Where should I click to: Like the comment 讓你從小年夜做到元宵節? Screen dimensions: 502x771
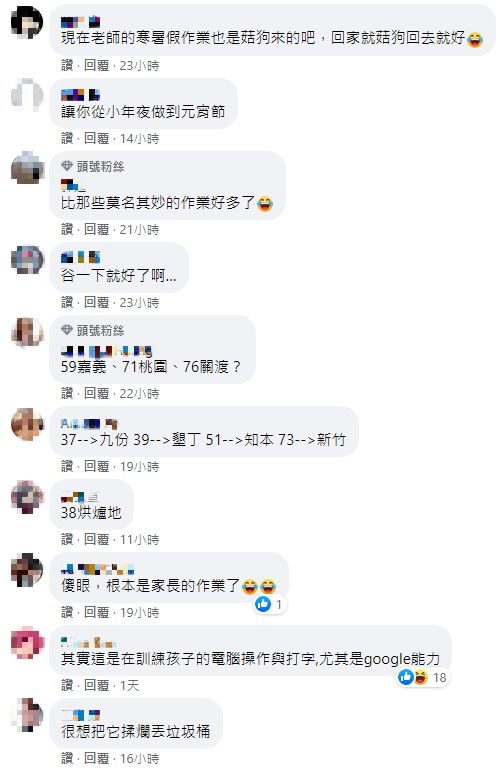pyautogui.click(x=67, y=139)
